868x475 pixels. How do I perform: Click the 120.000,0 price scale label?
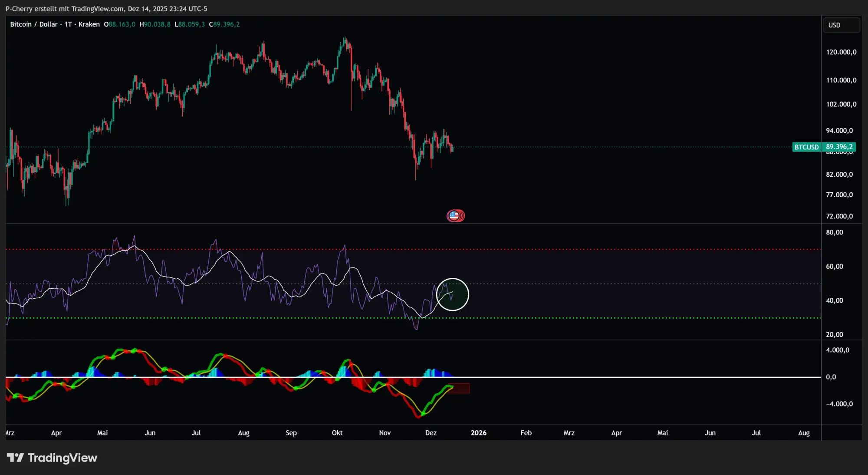[x=842, y=52]
